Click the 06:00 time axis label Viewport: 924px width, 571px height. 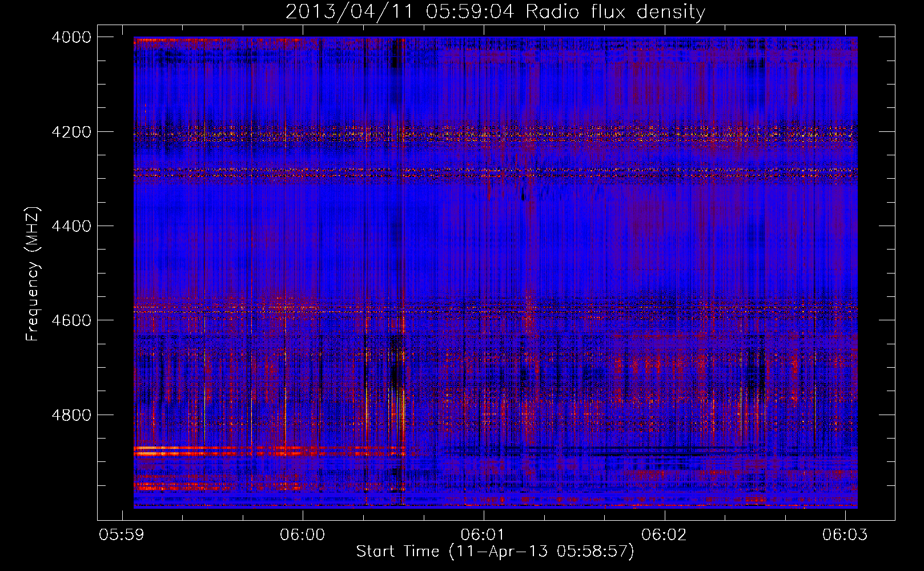tap(302, 534)
